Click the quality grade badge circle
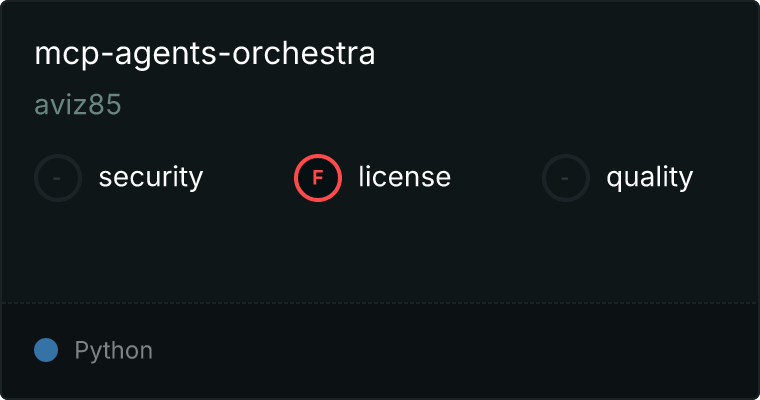 pos(566,178)
